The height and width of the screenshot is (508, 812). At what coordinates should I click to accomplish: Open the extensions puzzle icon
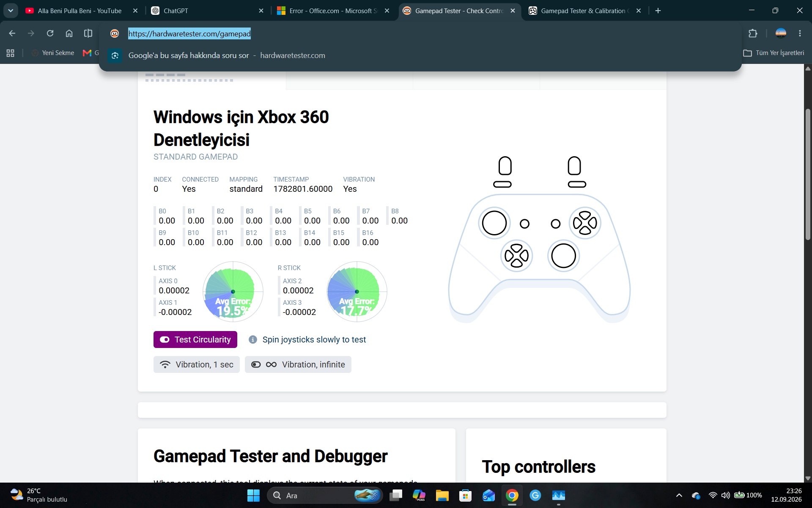pyautogui.click(x=753, y=33)
